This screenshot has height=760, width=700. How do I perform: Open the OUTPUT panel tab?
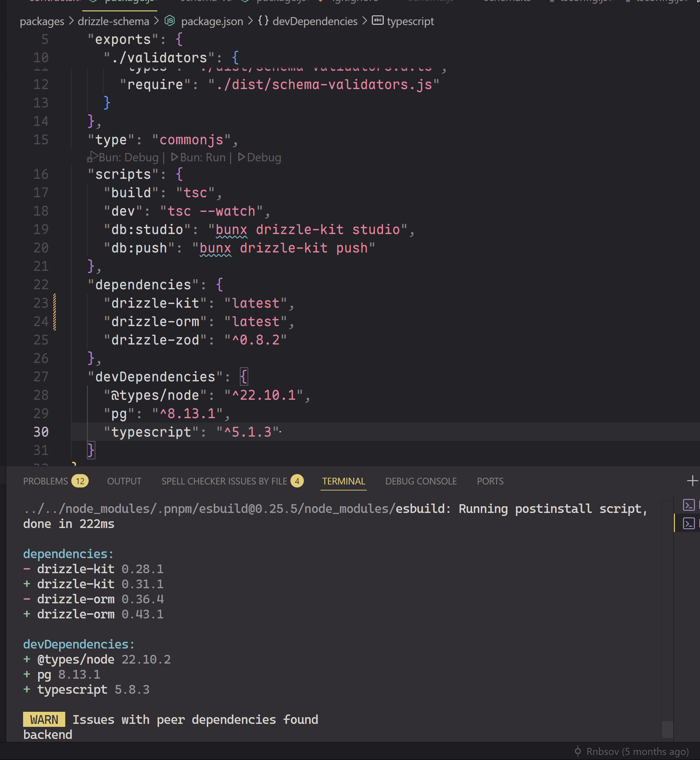pos(124,481)
